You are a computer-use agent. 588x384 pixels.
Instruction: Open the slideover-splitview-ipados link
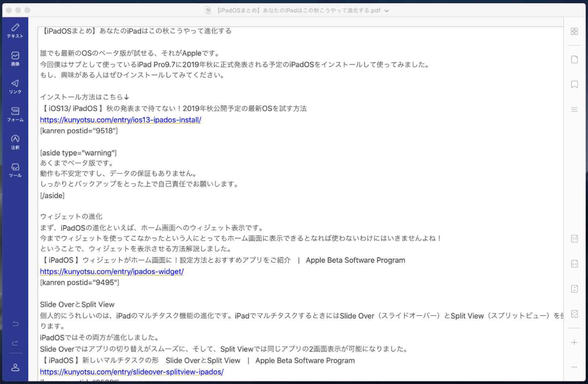pos(132,371)
